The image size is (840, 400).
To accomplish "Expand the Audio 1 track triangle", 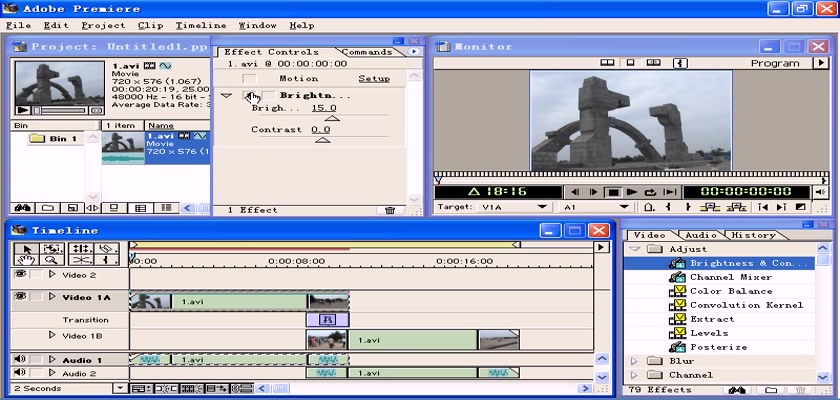I will 52,359.
